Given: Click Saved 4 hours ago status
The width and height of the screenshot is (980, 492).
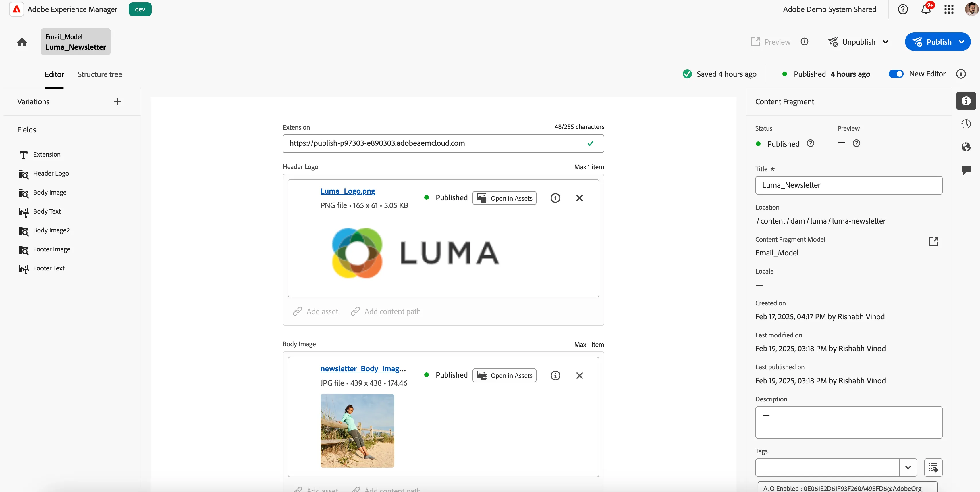Looking at the screenshot, I should point(719,74).
